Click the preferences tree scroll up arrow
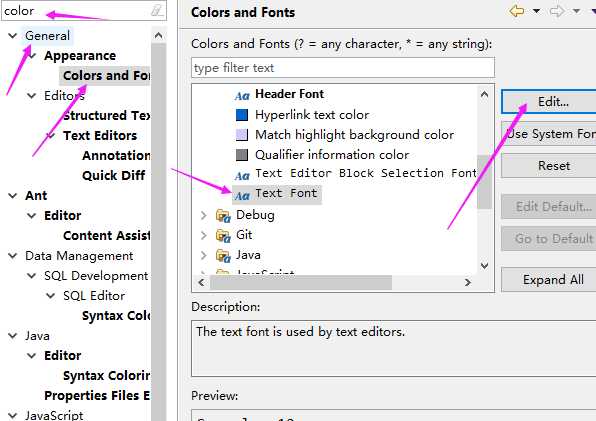Image resolution: width=596 pixels, height=421 pixels. (x=159, y=36)
